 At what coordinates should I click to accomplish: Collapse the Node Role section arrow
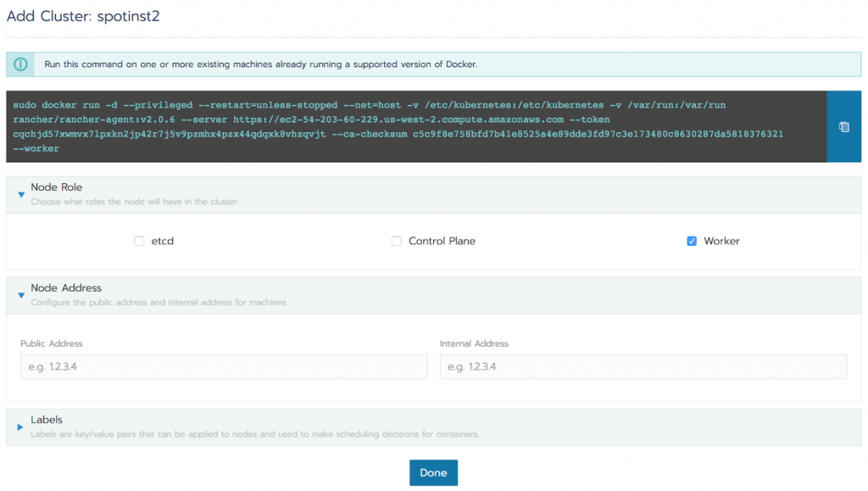coord(20,194)
